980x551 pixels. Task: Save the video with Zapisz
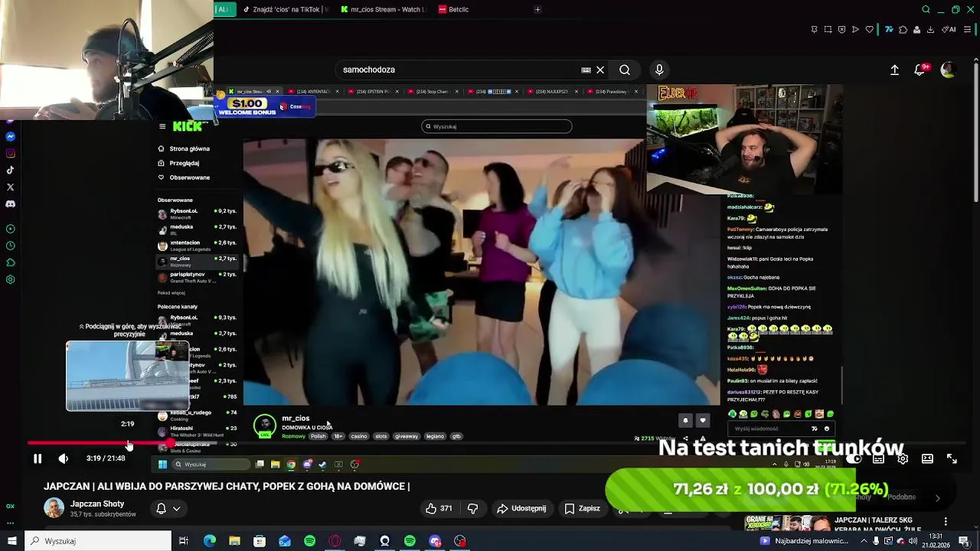point(582,508)
